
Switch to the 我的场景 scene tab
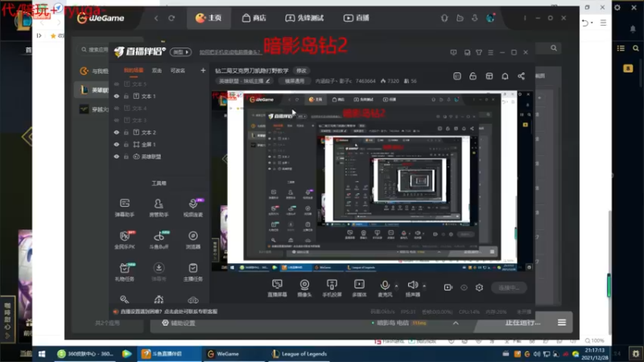[x=134, y=71]
